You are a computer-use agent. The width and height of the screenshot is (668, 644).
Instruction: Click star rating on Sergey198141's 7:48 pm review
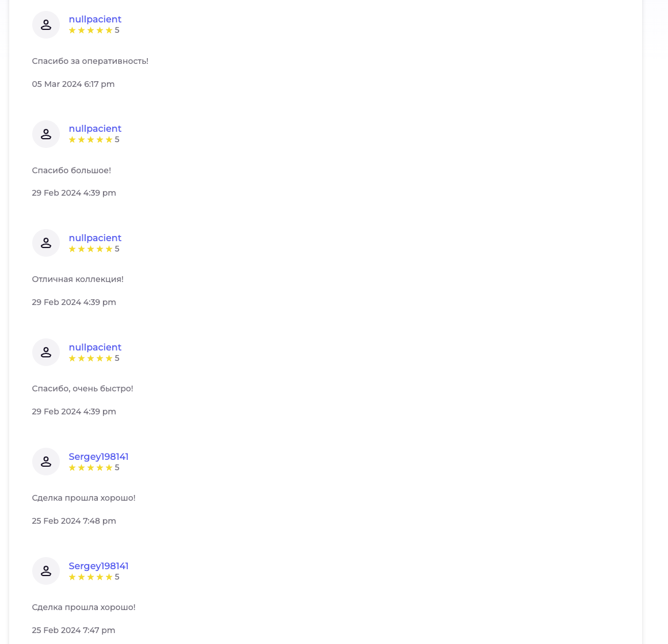pos(91,468)
